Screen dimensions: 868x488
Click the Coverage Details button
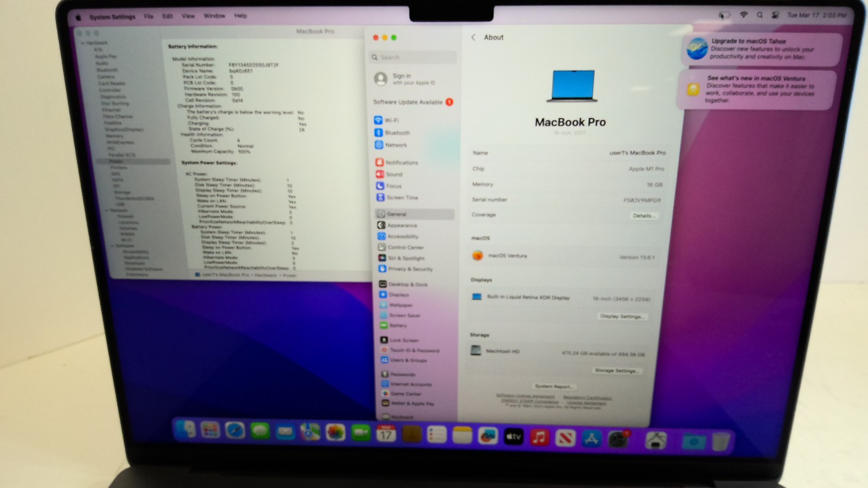point(643,216)
